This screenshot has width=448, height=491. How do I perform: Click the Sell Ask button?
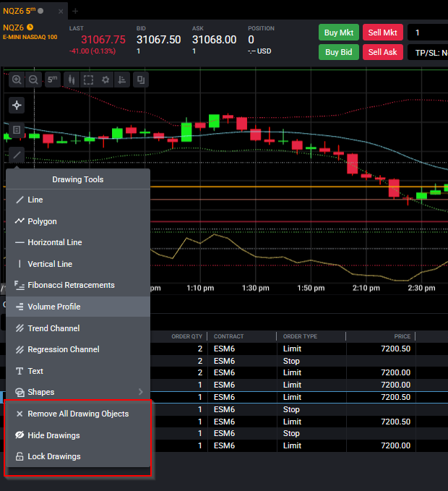[x=383, y=52]
